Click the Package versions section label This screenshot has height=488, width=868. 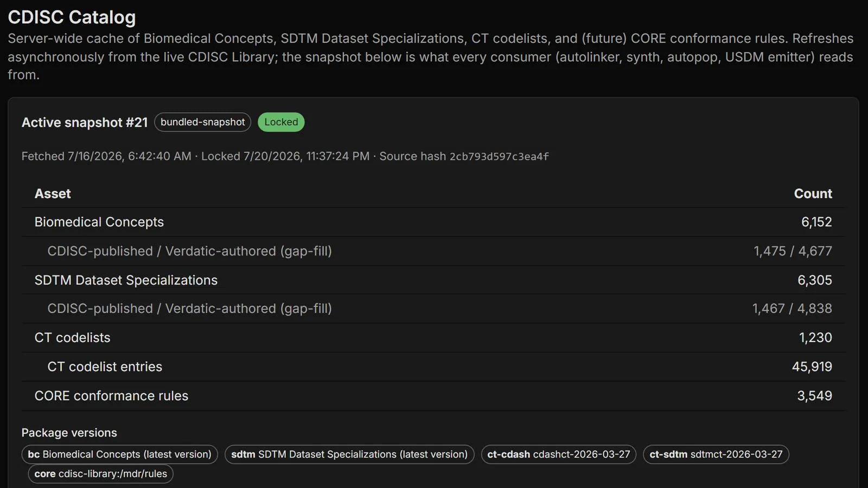[69, 433]
